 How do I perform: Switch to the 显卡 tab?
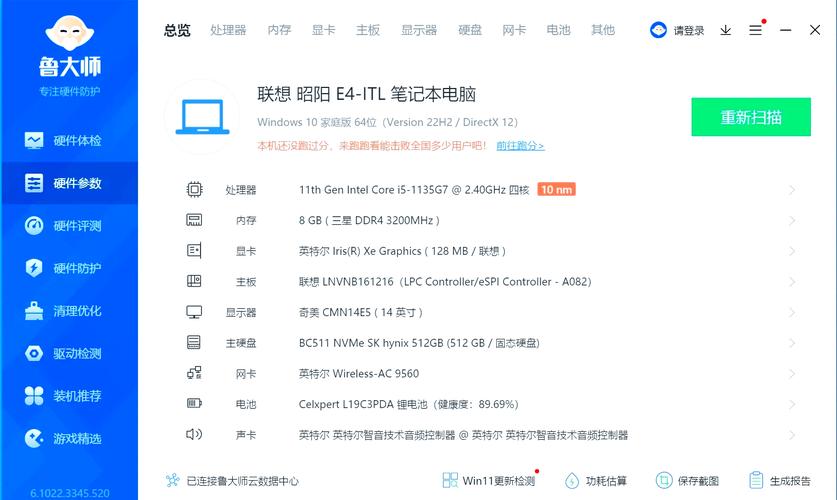point(324,30)
